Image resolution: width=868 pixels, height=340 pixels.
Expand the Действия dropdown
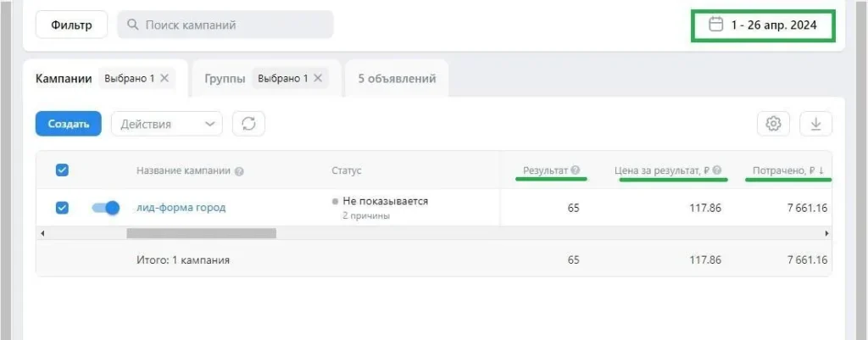[x=166, y=124]
